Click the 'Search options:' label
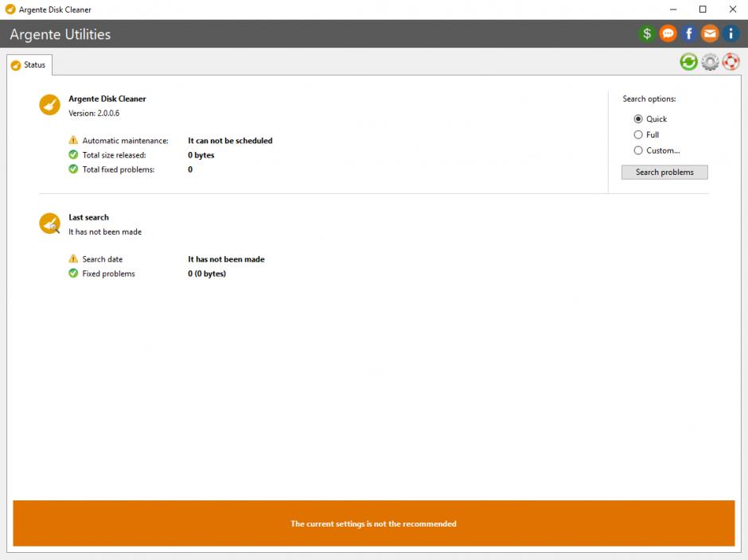The height and width of the screenshot is (560, 748). pos(649,99)
